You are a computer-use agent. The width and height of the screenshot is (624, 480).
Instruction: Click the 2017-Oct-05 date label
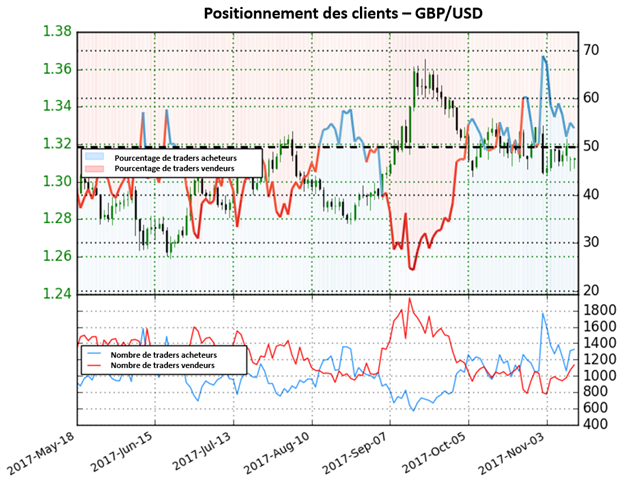[435, 453]
